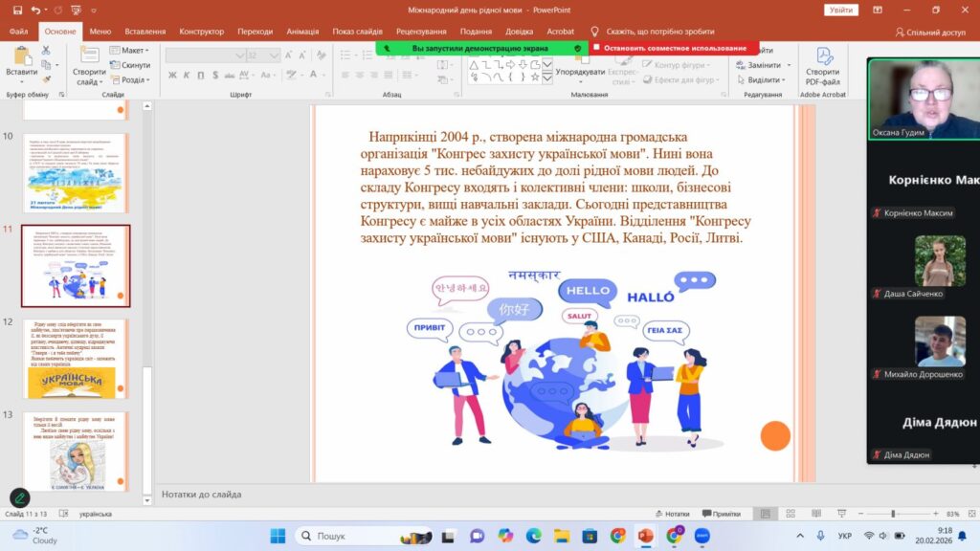Image resolution: width=980 pixels, height=551 pixels.
Task: Create a new slide with Створити слайд
Action: [89, 66]
